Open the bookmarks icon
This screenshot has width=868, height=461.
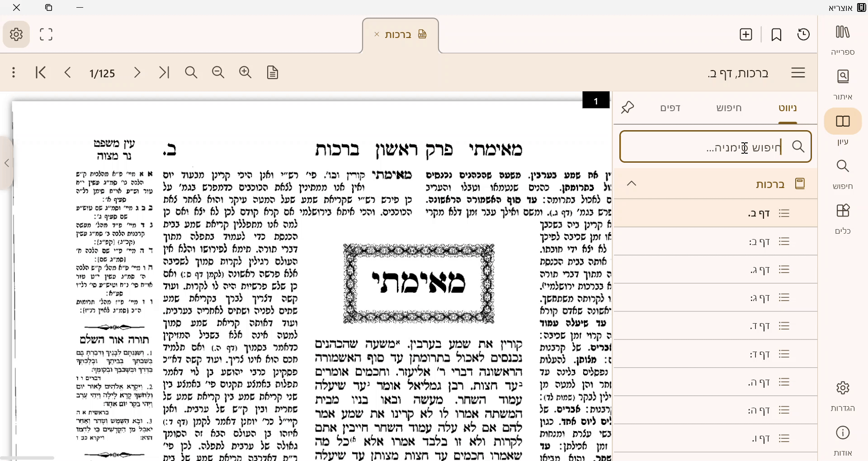coord(776,34)
